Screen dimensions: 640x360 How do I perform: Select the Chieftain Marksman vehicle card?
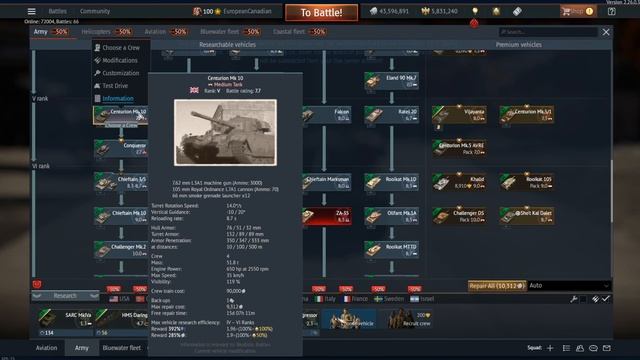click(327, 182)
